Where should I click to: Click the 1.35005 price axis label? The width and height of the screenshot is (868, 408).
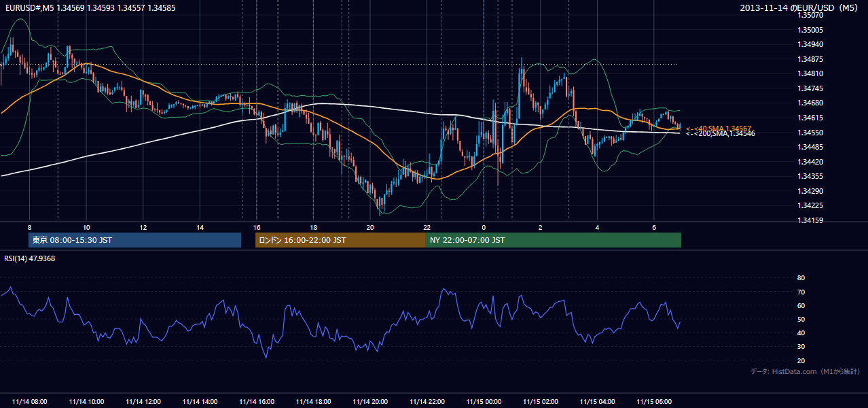(x=810, y=30)
